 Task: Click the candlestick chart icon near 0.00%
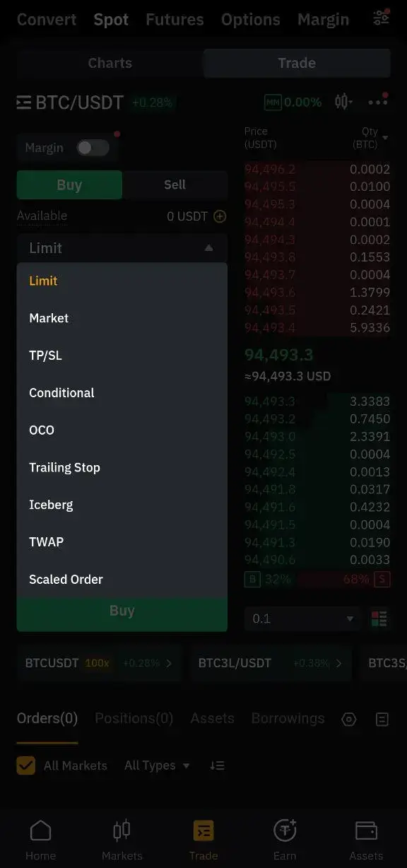pos(343,101)
